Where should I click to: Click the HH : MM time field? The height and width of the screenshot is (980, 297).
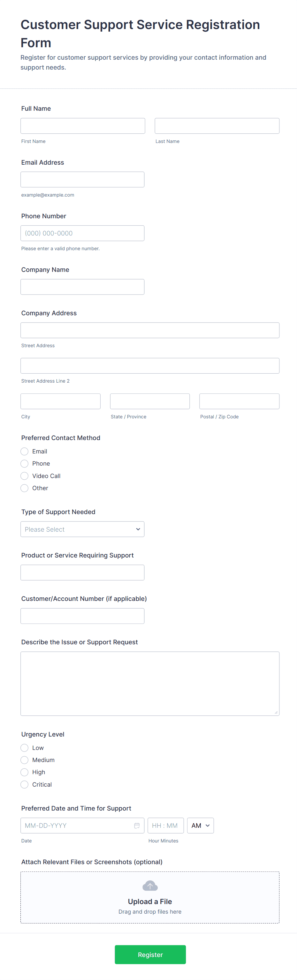point(165,825)
